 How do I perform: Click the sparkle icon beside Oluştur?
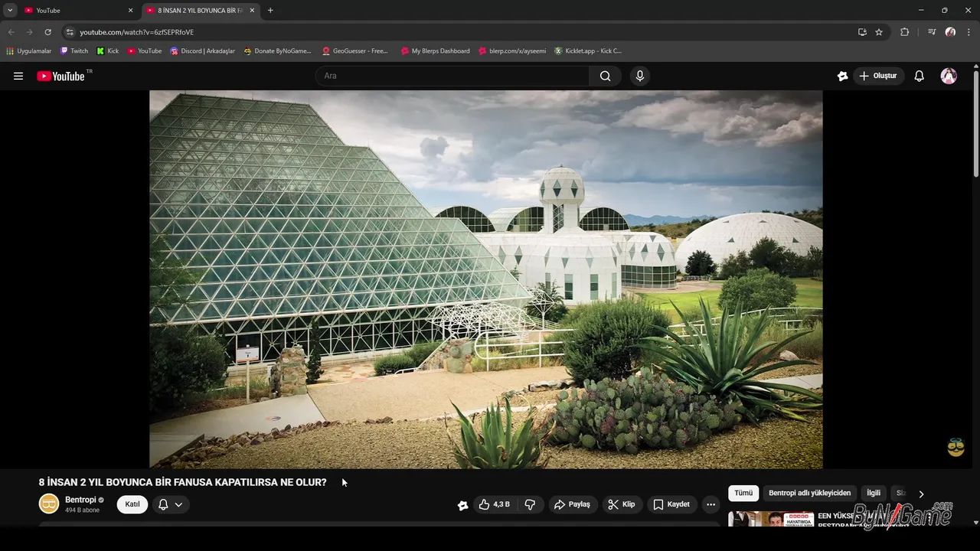842,76
